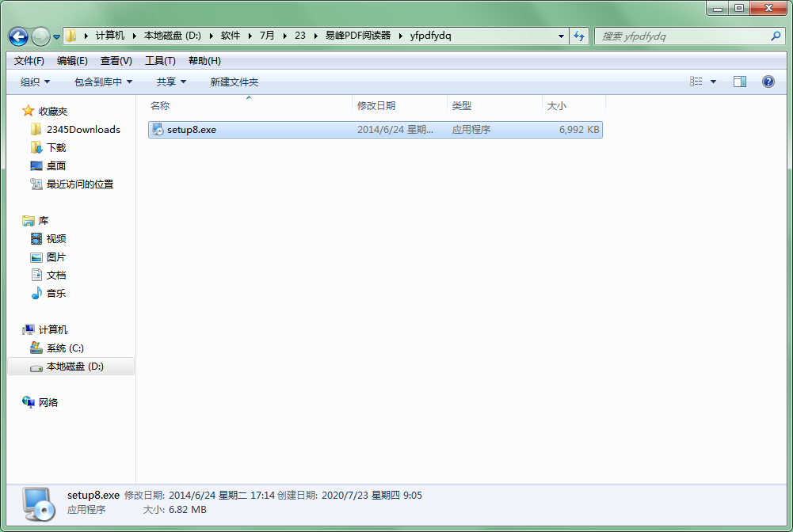This screenshot has width=793, height=532.
Task: Open 最近访问的位置 in navigation pane
Action: tap(80, 184)
